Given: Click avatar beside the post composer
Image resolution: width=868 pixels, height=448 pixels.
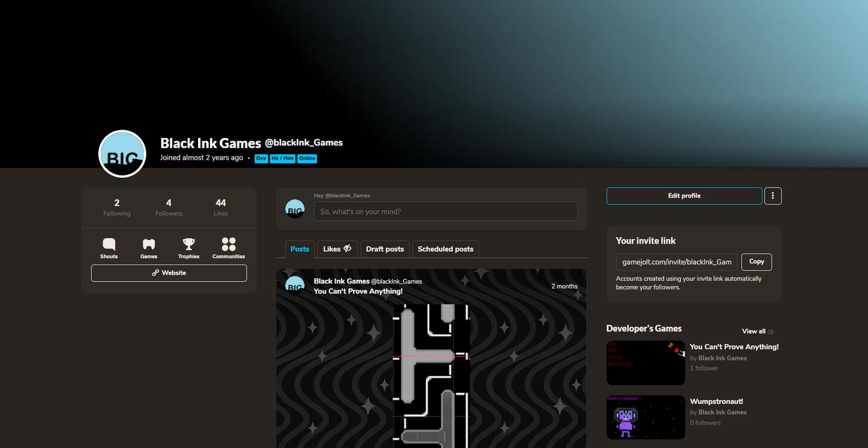Looking at the screenshot, I should click(x=295, y=209).
